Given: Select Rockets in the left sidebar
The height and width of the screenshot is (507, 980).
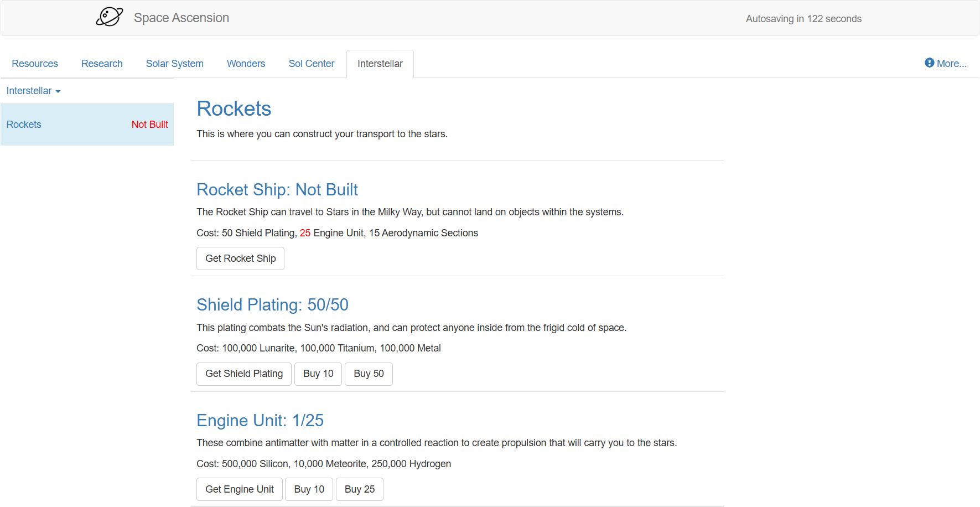Looking at the screenshot, I should pos(24,125).
